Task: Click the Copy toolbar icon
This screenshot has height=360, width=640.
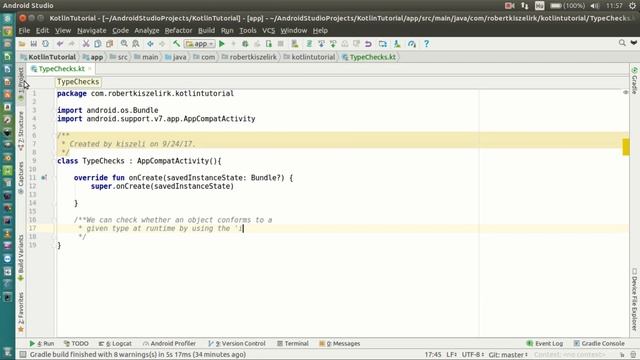Action: tap(98, 44)
